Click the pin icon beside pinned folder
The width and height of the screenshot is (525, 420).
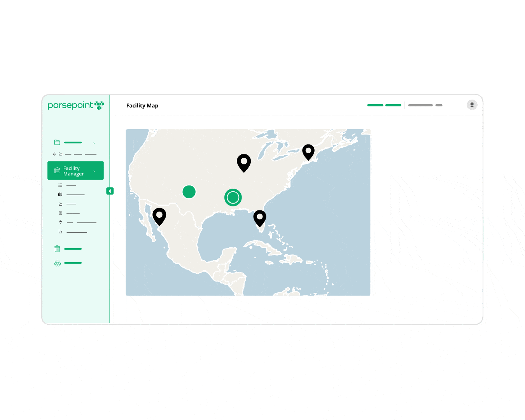pos(54,154)
